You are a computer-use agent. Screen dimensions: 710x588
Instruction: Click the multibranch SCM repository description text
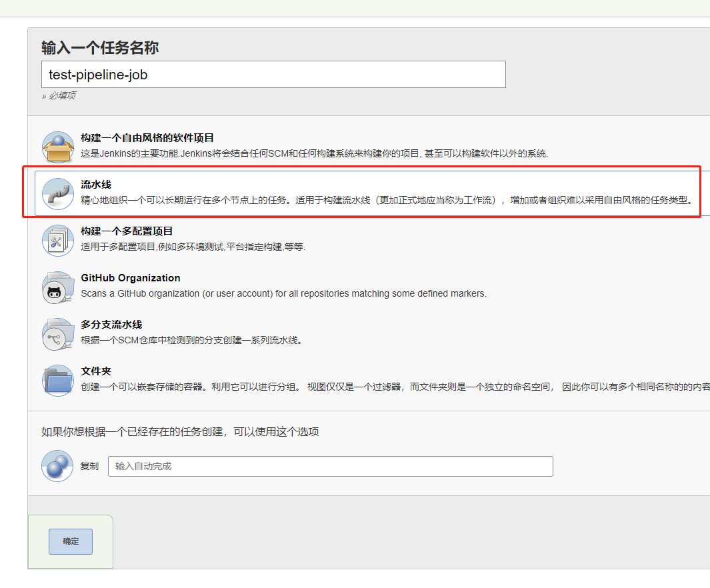(192, 340)
